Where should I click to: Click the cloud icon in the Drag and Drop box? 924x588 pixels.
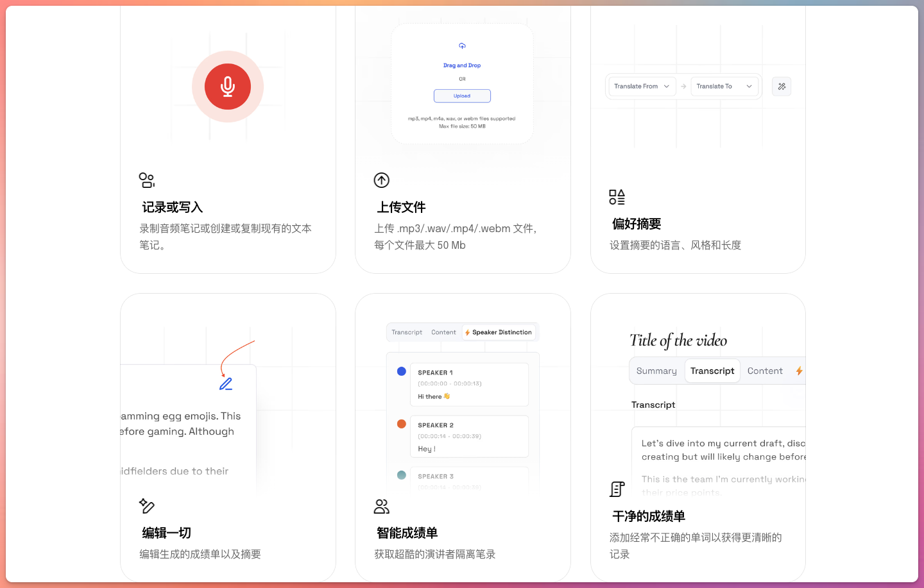(462, 46)
